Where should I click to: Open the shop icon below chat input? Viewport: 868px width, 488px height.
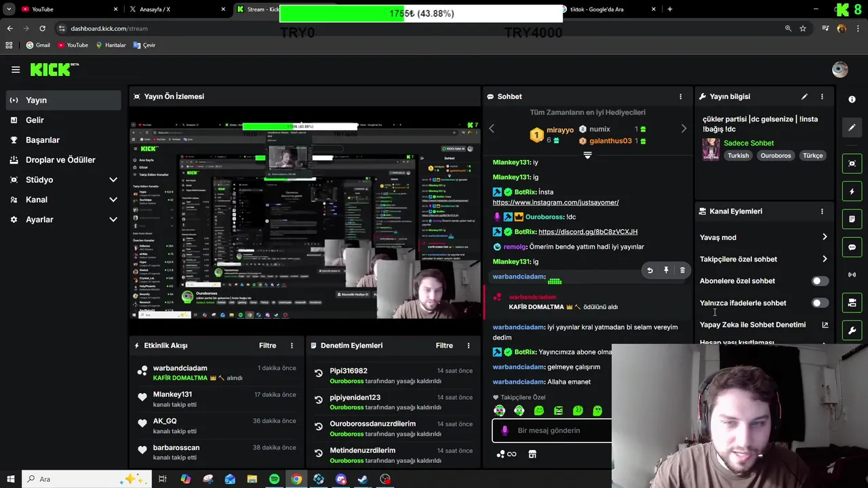pyautogui.click(x=532, y=454)
